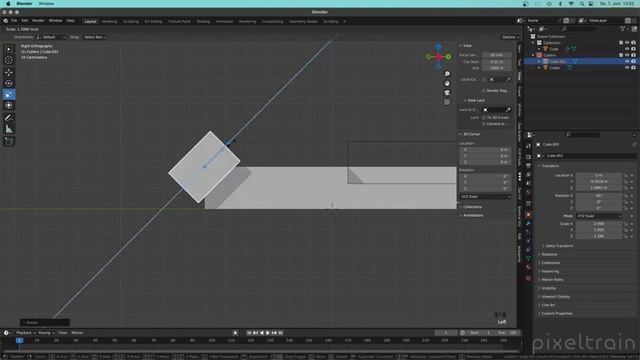Lock the Location X value padlock
The image size is (640, 360).
626,176
